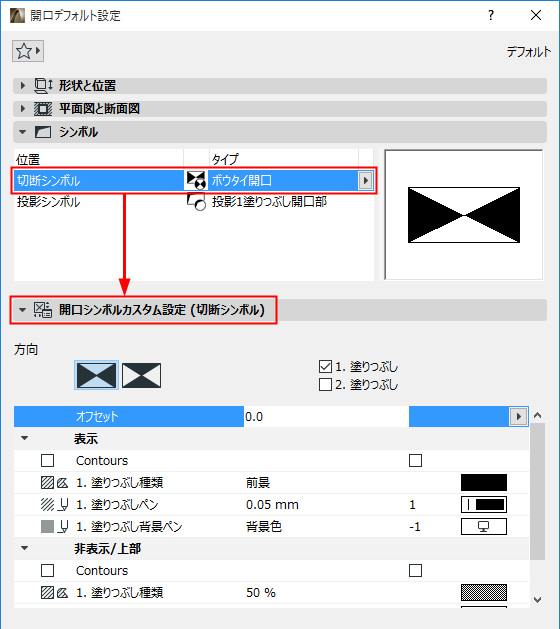This screenshot has height=629, width=560.
Task: Open pen color swatch for 1. 塗りつぶしペン
Action: [x=484, y=505]
